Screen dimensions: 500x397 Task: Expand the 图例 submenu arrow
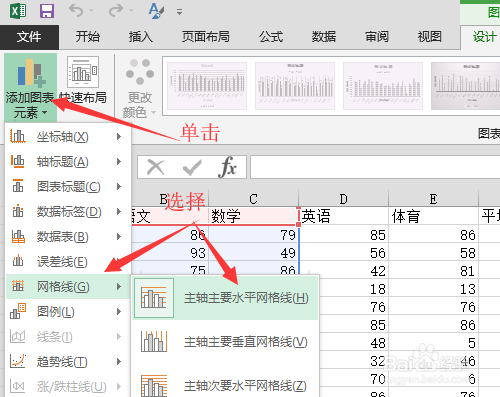(119, 312)
